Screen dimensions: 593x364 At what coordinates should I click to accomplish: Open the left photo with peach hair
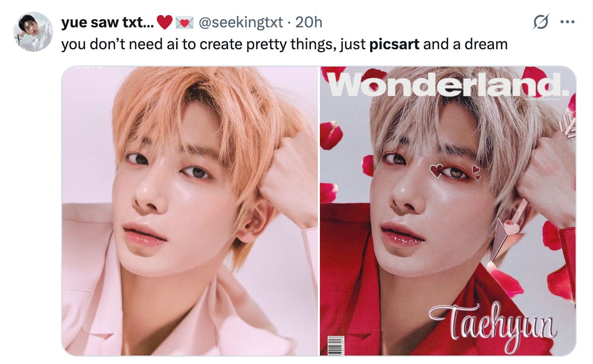[x=190, y=211]
